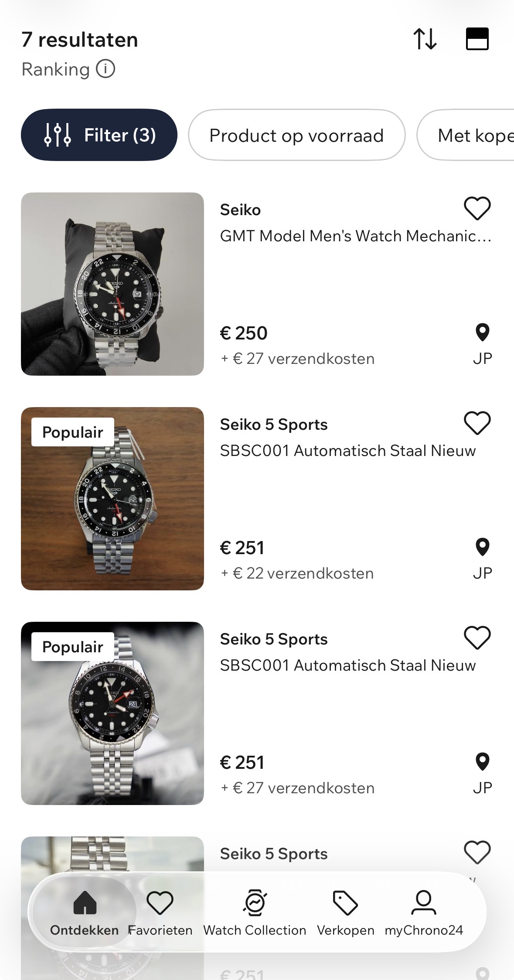Viewport: 514px width, 980px height.
Task: Favorite the Seiko GMT Model watch
Action: point(477,208)
